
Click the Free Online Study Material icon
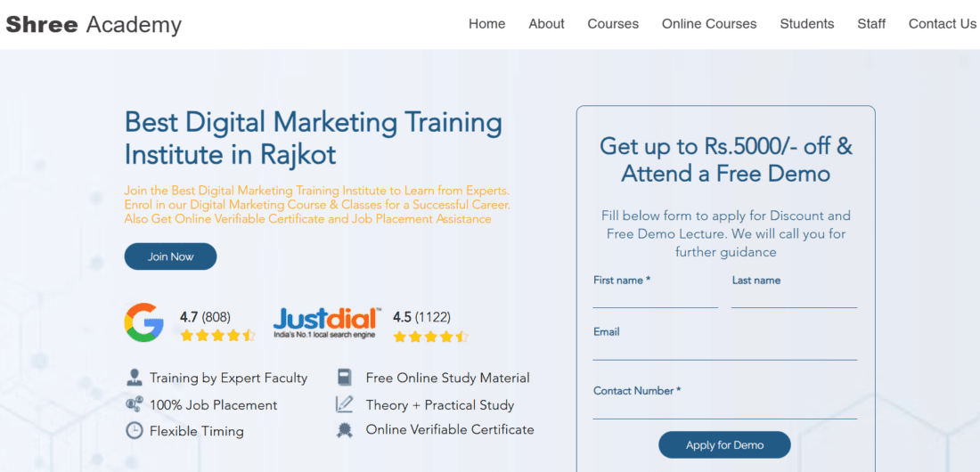[x=345, y=378]
